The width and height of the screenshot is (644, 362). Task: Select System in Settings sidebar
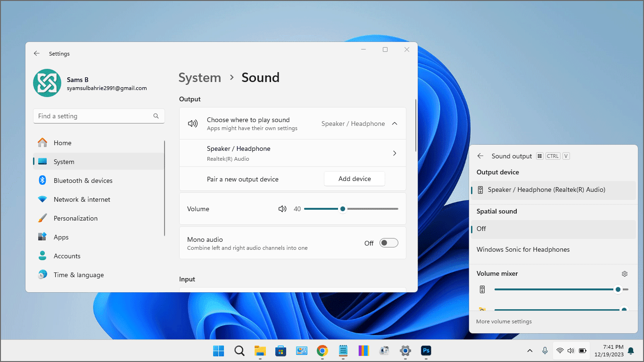click(99, 162)
